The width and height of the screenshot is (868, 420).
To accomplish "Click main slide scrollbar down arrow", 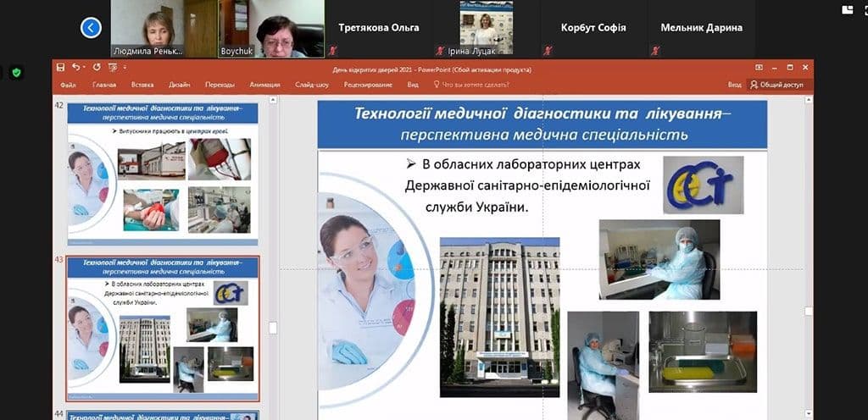I will 809,413.
